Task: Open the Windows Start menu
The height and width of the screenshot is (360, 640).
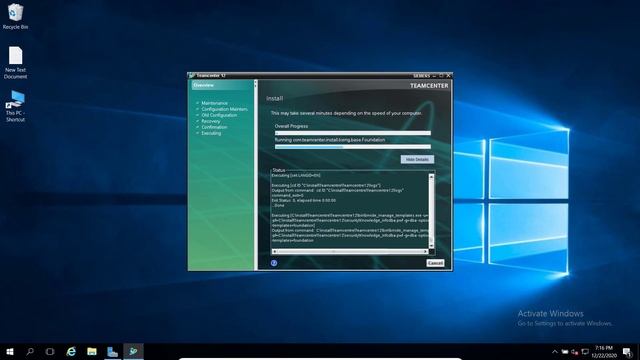Action: point(10,351)
